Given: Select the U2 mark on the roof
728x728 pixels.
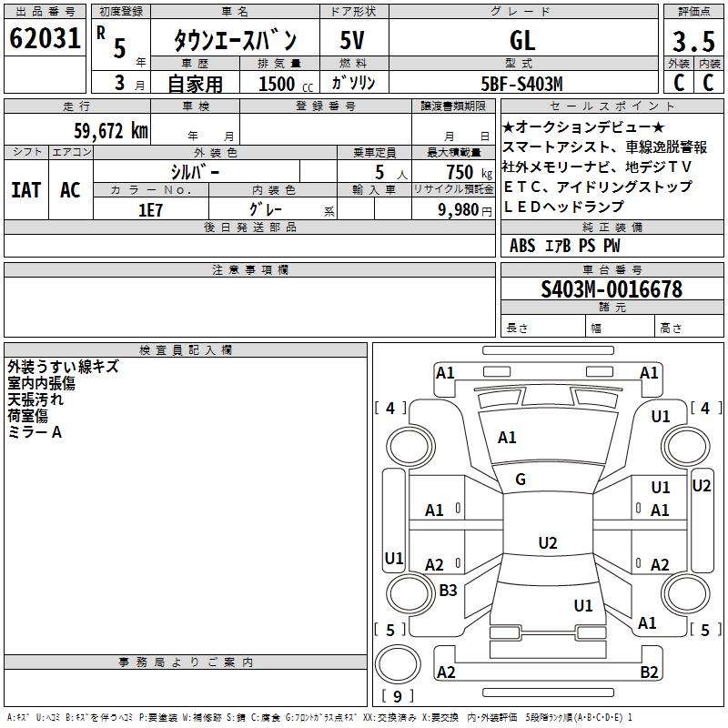Looking at the screenshot, I should [x=547, y=542].
